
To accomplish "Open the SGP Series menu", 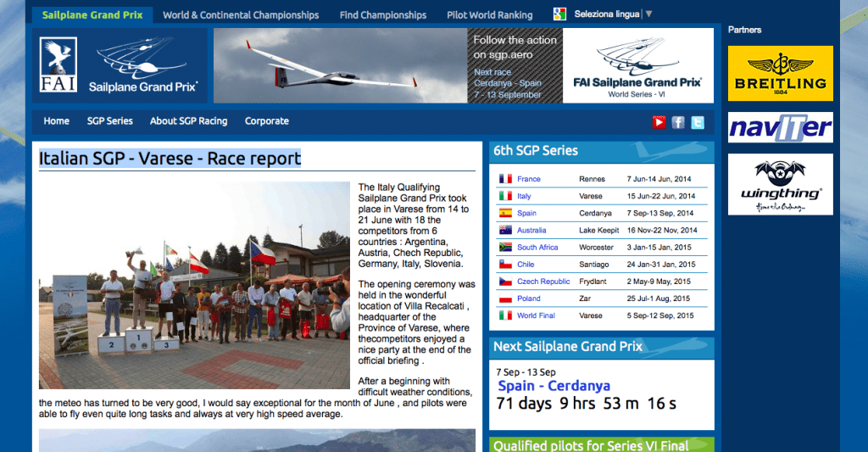I will pyautogui.click(x=109, y=121).
